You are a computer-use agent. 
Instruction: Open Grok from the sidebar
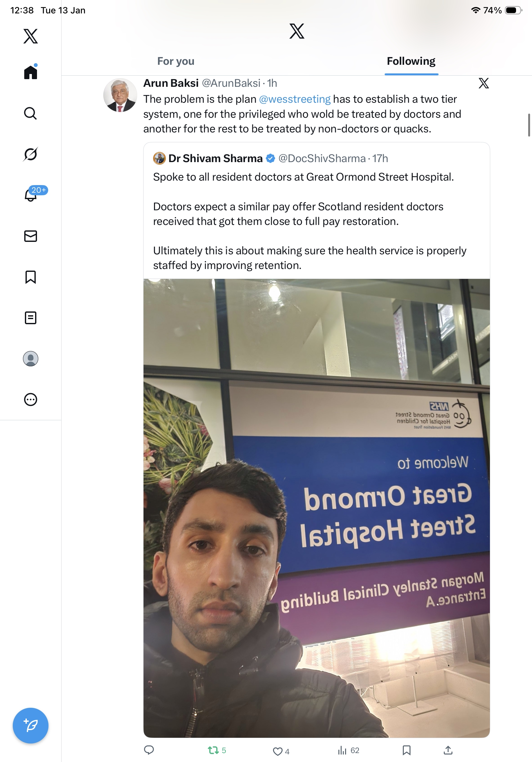pyautogui.click(x=31, y=154)
